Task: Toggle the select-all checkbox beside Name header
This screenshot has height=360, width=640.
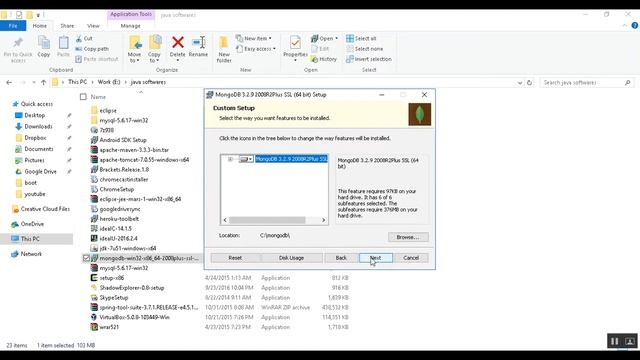Action: coord(83,97)
